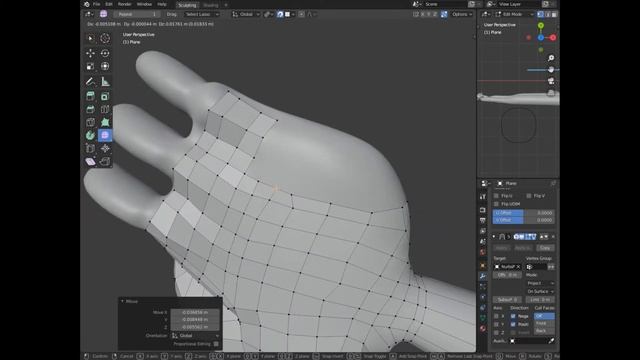The image size is (640, 360).
Task: Open the Global transform orientation dropdown in header
Action: pyautogui.click(x=246, y=14)
